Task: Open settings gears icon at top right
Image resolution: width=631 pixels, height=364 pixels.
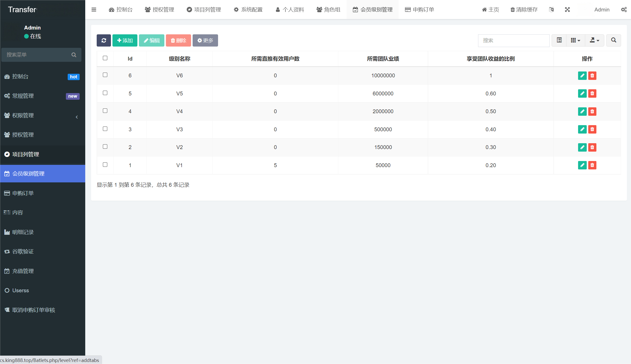Action: pos(624,10)
